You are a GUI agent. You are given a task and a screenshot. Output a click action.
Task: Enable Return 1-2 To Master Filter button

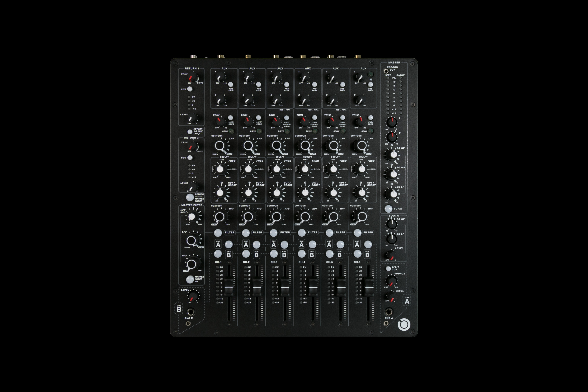pos(190,197)
